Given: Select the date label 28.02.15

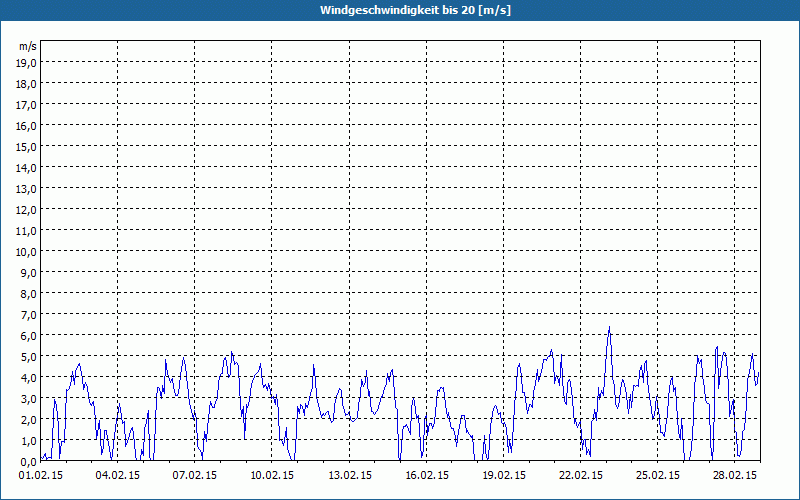Looking at the screenshot, I should coord(735,476).
